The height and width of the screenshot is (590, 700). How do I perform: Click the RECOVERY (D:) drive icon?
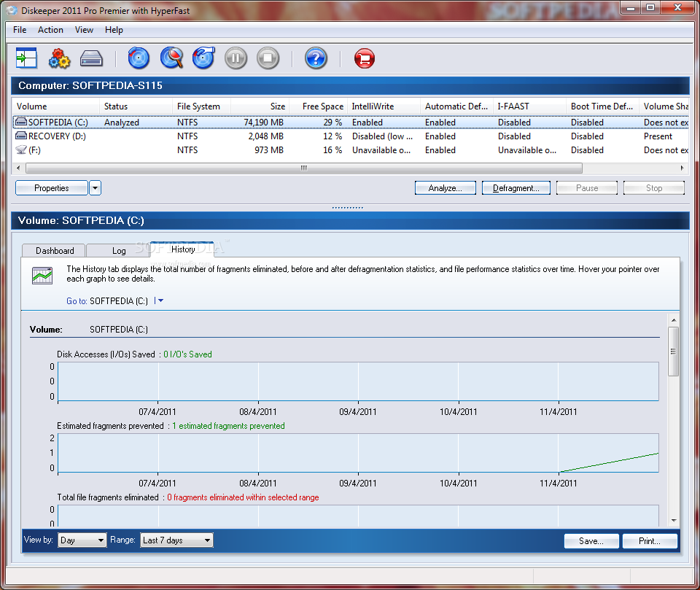click(21, 136)
